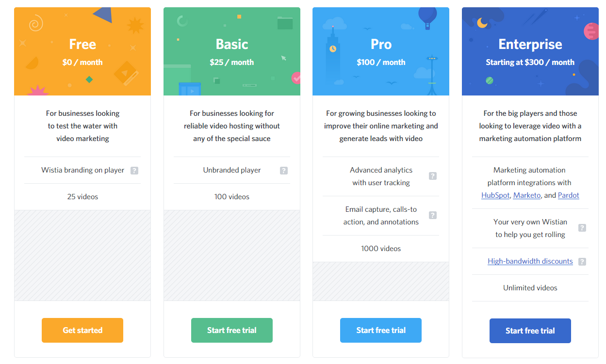
Task: Open help icon for Your very own Wistian
Action: click(582, 228)
